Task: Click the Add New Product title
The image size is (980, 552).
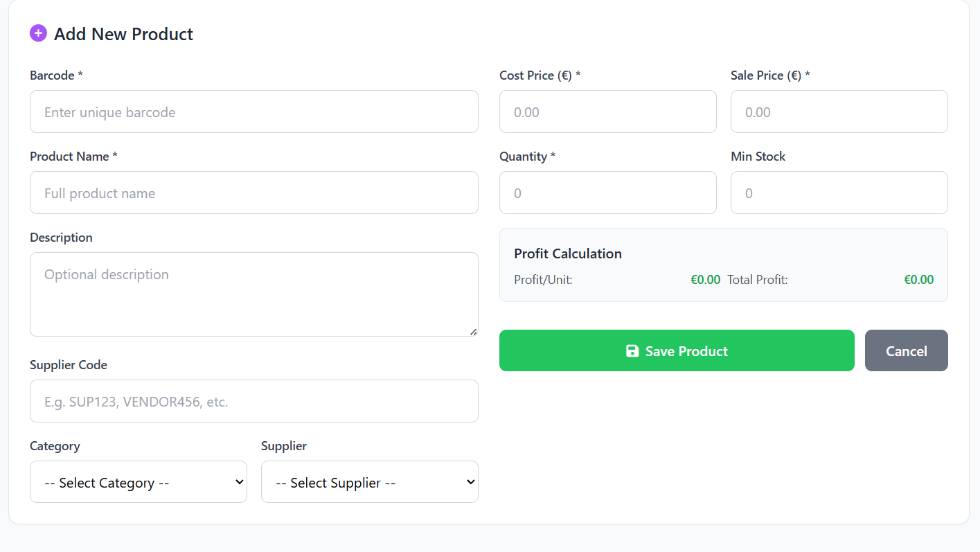Action: point(123,35)
